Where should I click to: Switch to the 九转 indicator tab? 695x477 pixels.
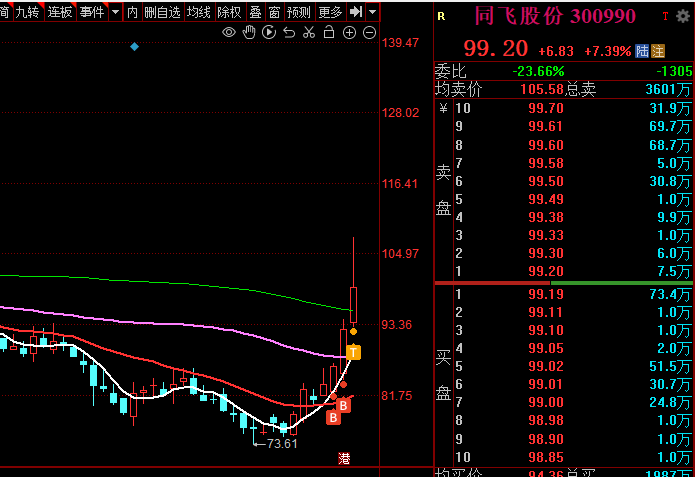click(x=28, y=12)
